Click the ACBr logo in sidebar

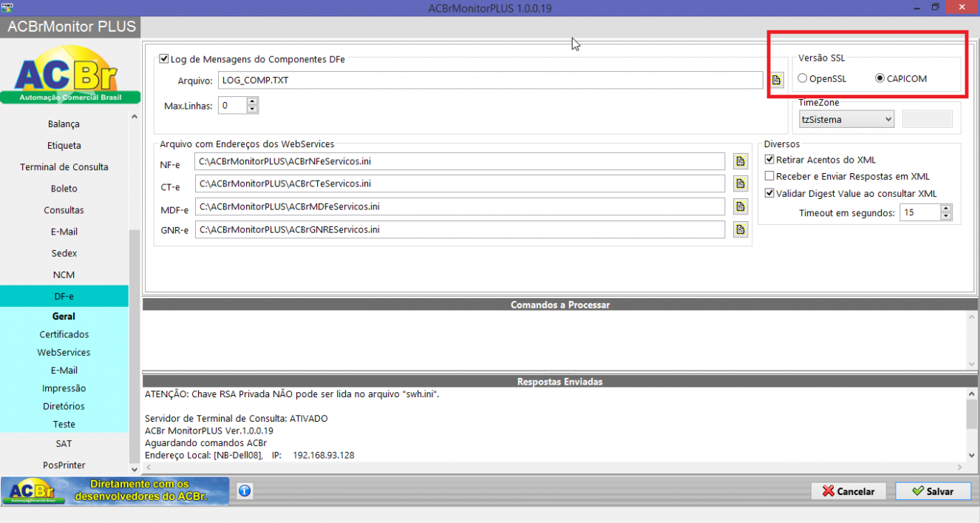[x=69, y=75]
